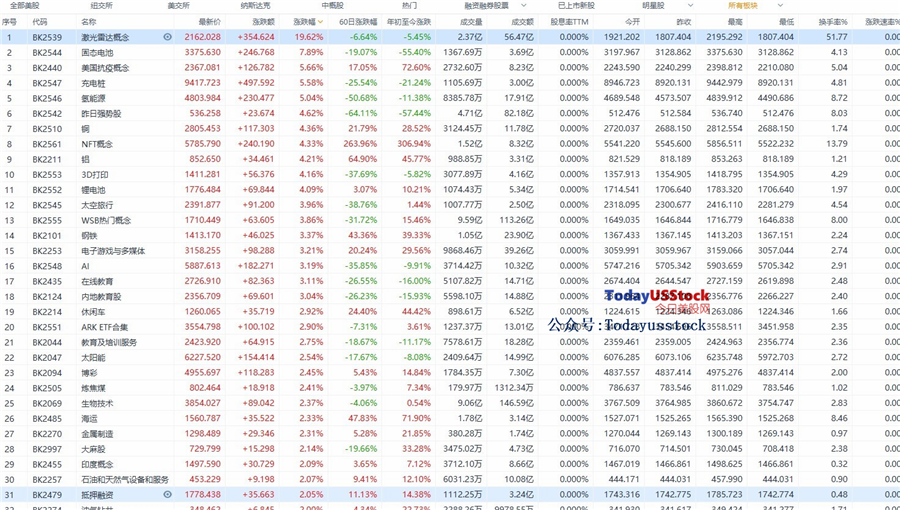Select the BK2548 AI sector row
The width and height of the screenshot is (900, 510).
tap(450, 266)
